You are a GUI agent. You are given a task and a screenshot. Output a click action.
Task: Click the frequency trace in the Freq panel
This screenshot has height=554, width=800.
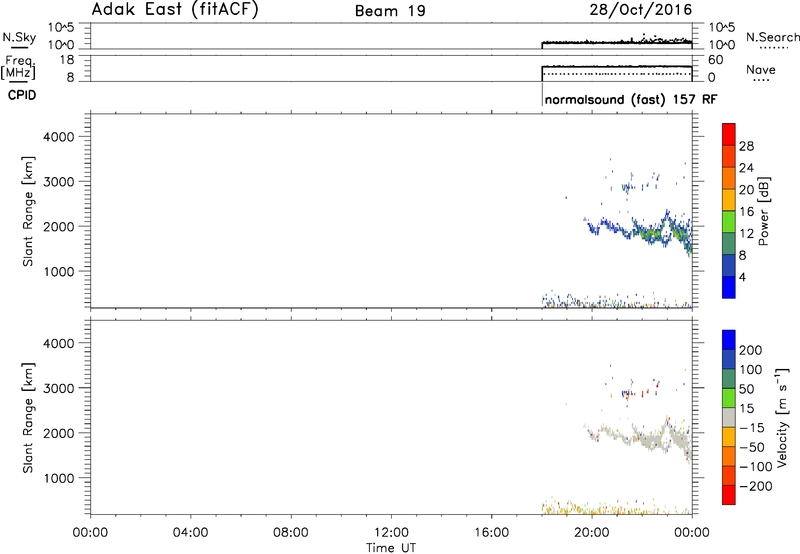click(x=616, y=66)
